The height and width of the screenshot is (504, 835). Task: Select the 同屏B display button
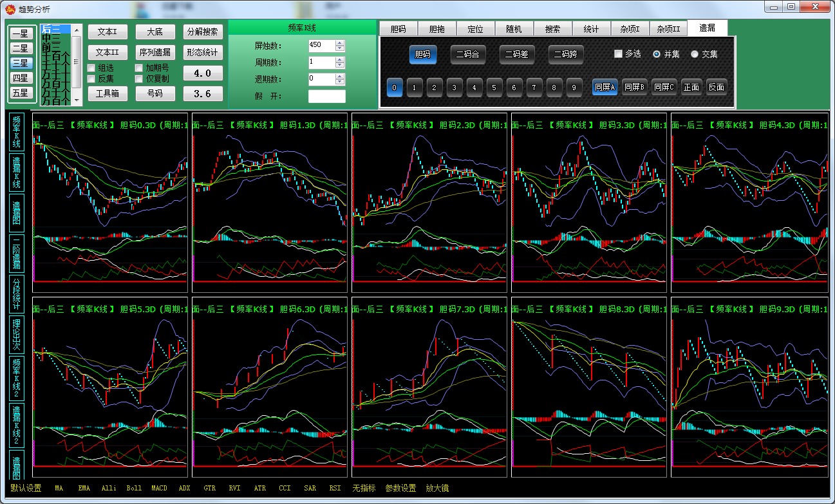[633, 88]
